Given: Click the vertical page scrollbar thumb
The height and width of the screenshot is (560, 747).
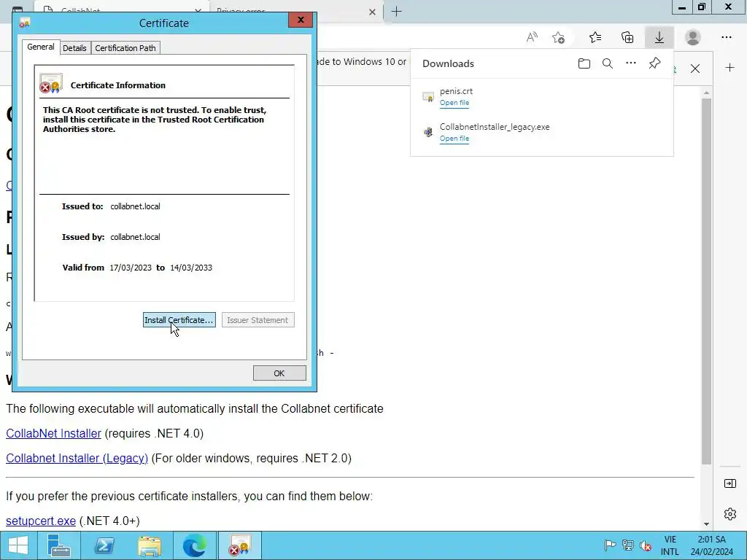Looking at the screenshot, I should point(706,281).
